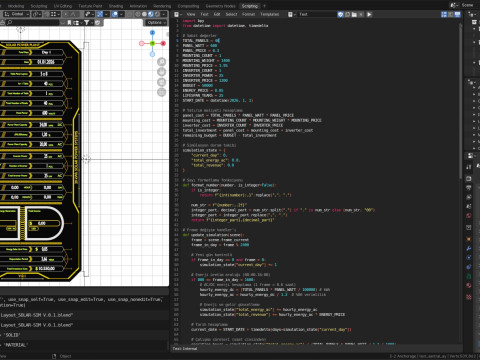Select solid viewport shading

pyautogui.click(x=144, y=14)
